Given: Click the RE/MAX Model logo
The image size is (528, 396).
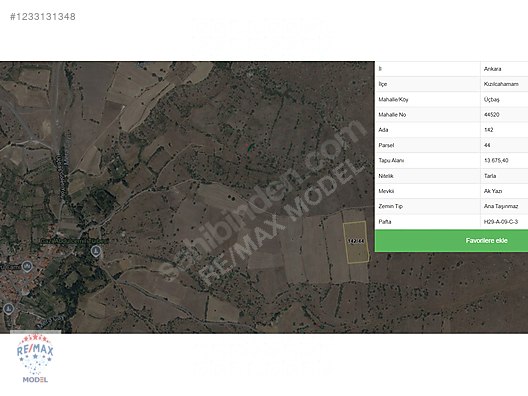Looking at the screenshot, I should [x=35, y=358].
